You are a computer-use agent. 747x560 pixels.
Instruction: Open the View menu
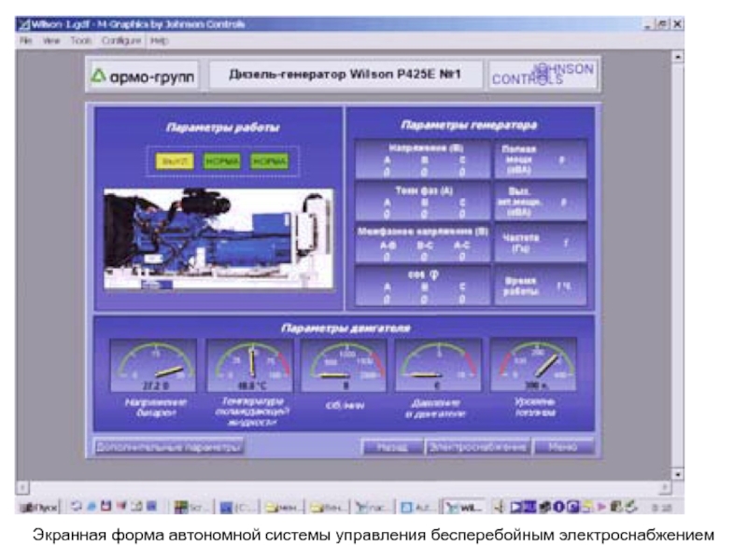(51, 41)
